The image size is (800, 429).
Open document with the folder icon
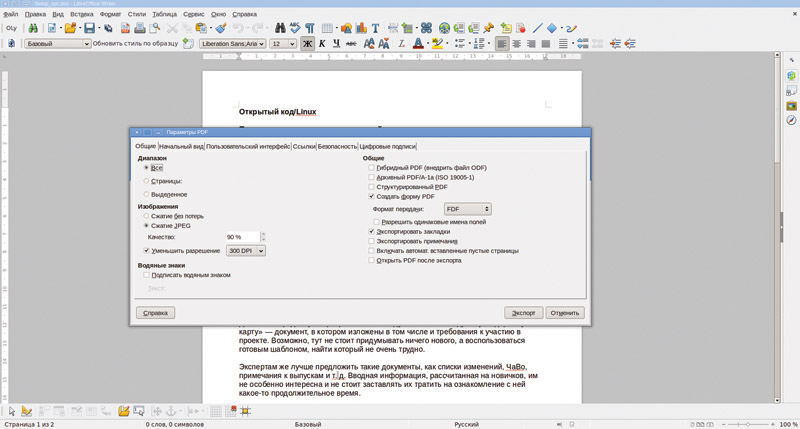click(x=70, y=28)
